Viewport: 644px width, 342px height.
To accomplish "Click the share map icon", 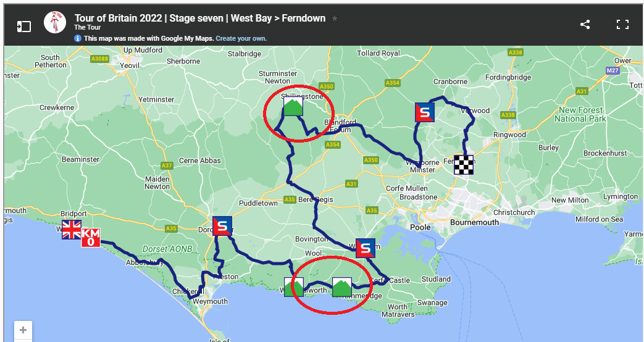I will point(585,24).
